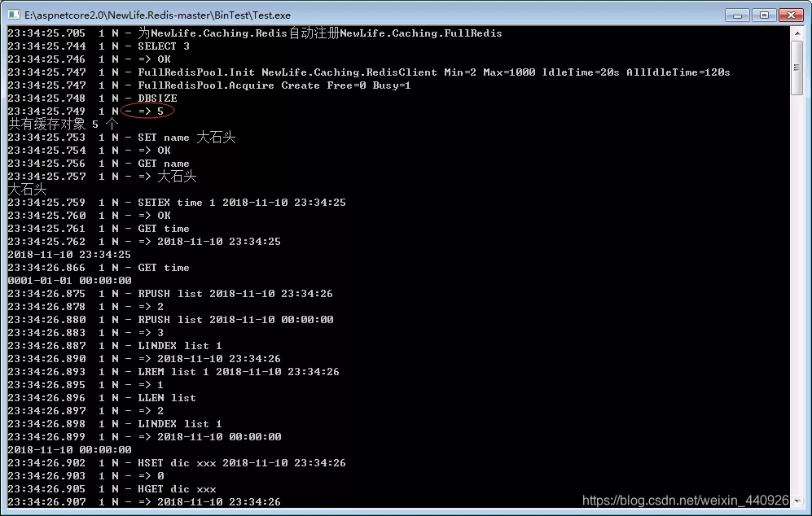The image size is (812, 516).
Task: Maximize the Test.exe console window
Action: point(765,15)
